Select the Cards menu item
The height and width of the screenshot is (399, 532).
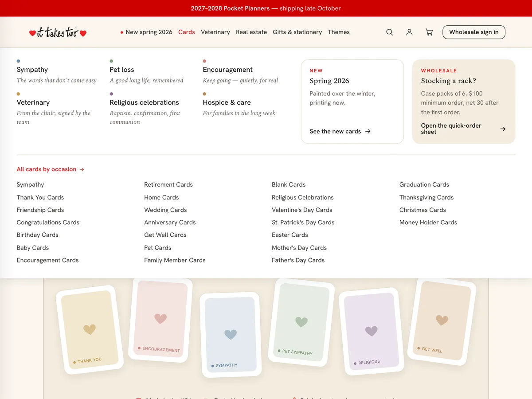point(187,32)
